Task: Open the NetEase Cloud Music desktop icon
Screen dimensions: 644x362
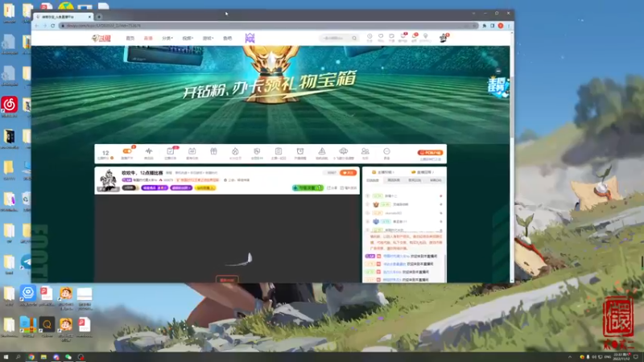Action: tap(9, 107)
